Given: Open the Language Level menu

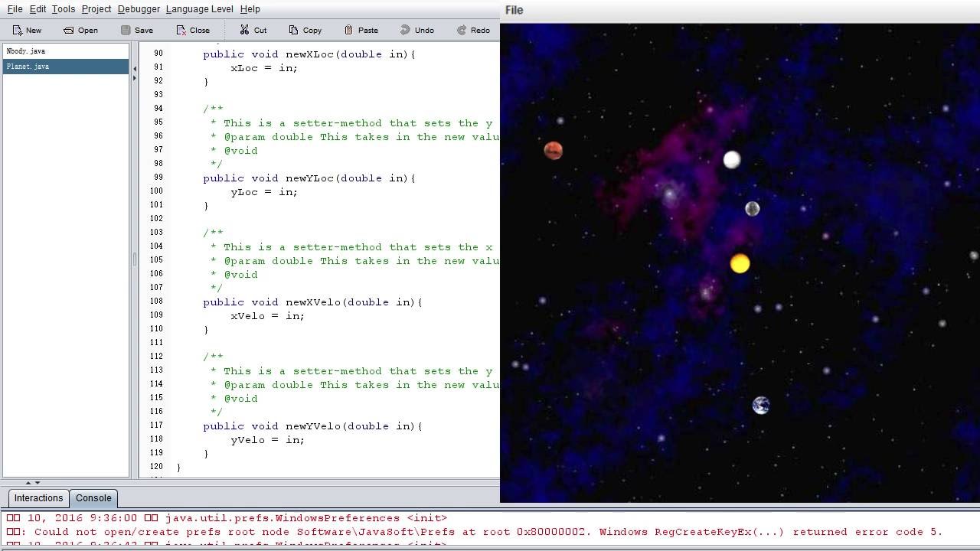Looking at the screenshot, I should click(x=199, y=9).
